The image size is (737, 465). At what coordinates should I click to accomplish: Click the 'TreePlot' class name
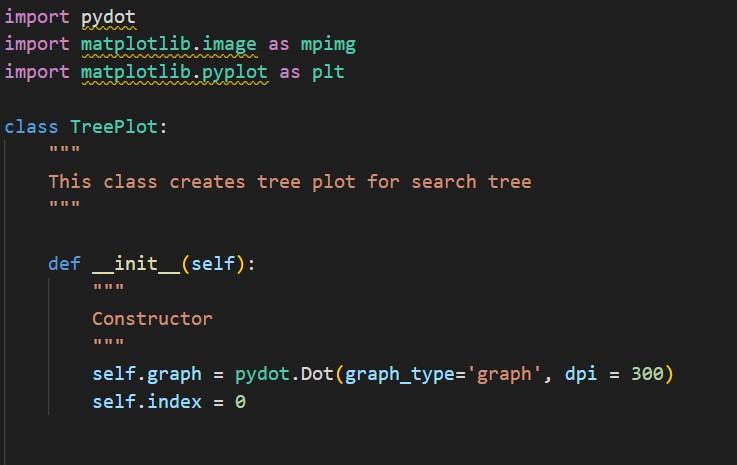[x=114, y=127]
